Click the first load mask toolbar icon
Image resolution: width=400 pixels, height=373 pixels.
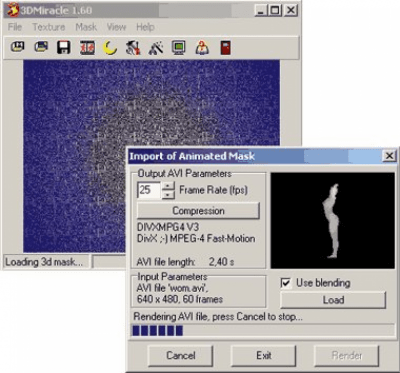coord(18,47)
